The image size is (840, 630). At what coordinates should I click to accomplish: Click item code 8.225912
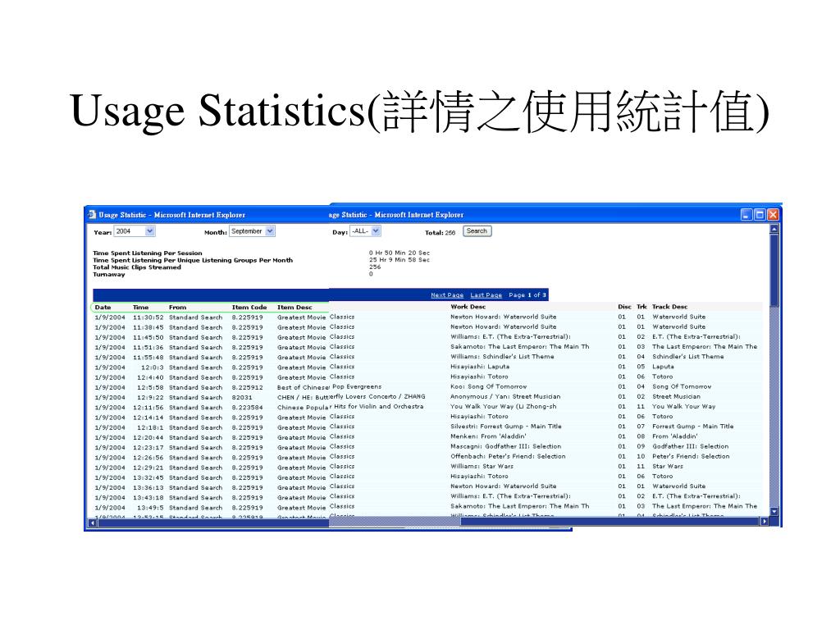point(247,387)
